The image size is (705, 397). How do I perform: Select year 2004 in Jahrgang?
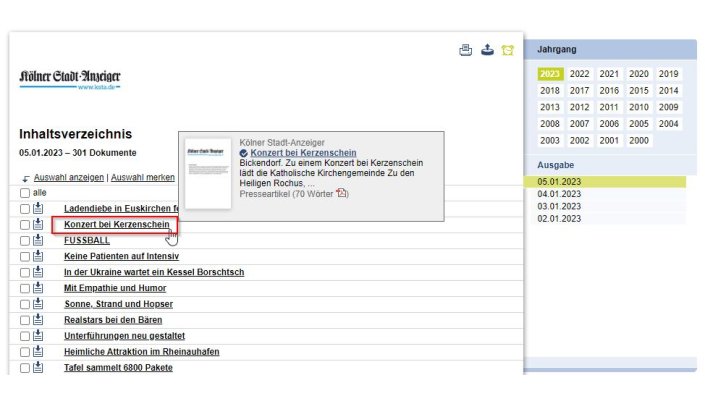(x=669, y=124)
